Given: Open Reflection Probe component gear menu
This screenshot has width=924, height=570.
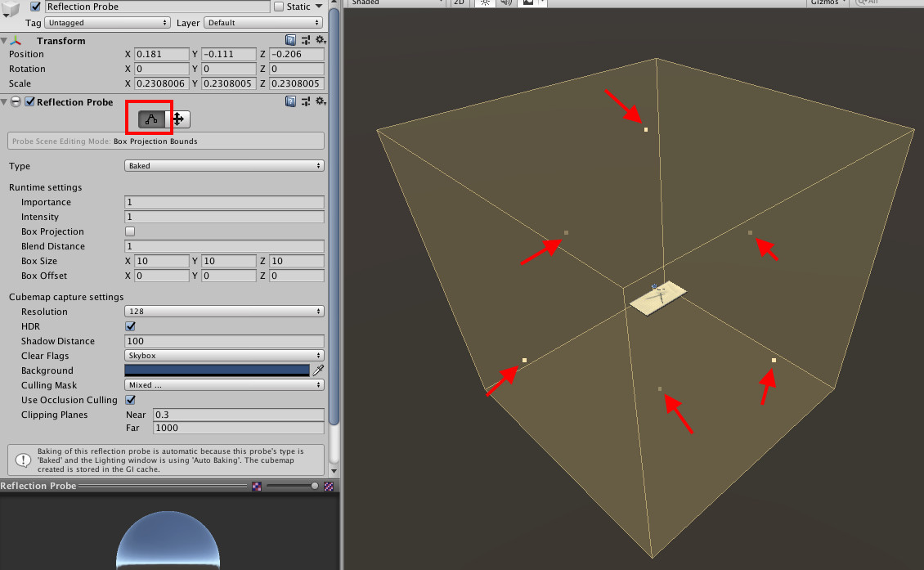Looking at the screenshot, I should (321, 101).
